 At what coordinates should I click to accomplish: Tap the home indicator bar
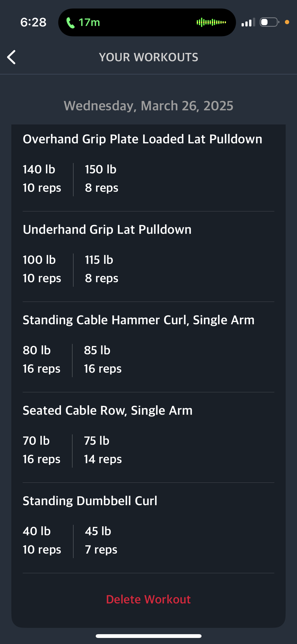(148, 636)
